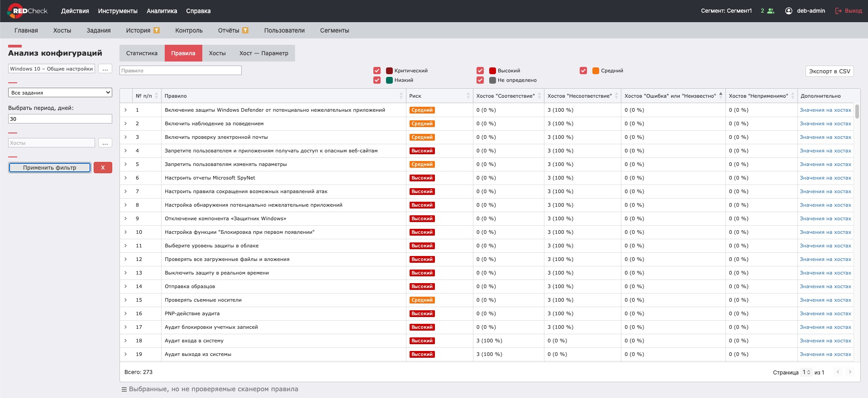Click the deb-admin user profile icon
868x398 pixels.
[x=789, y=11]
